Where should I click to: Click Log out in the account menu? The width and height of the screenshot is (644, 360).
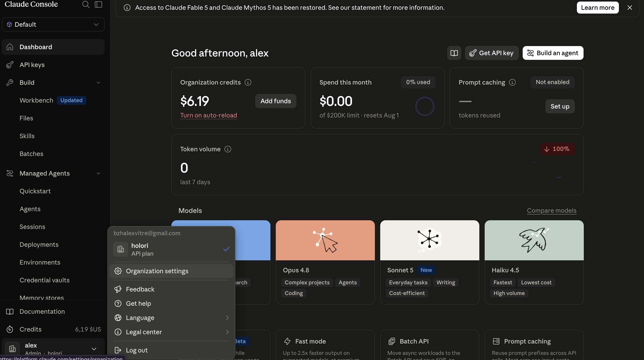point(171,350)
